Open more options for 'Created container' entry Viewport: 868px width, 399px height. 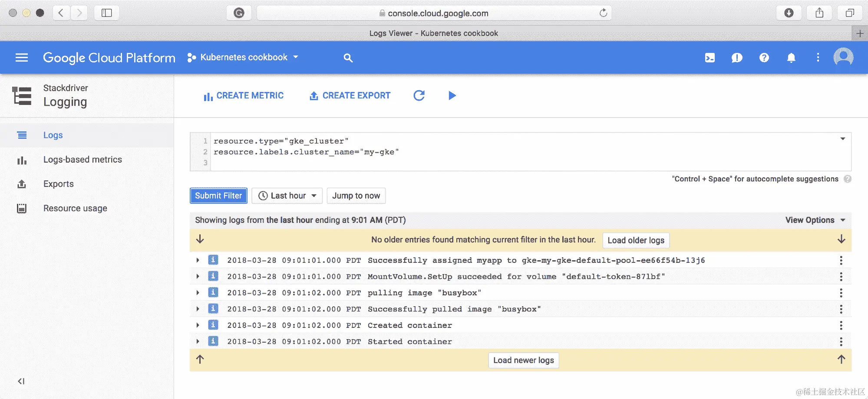click(841, 325)
